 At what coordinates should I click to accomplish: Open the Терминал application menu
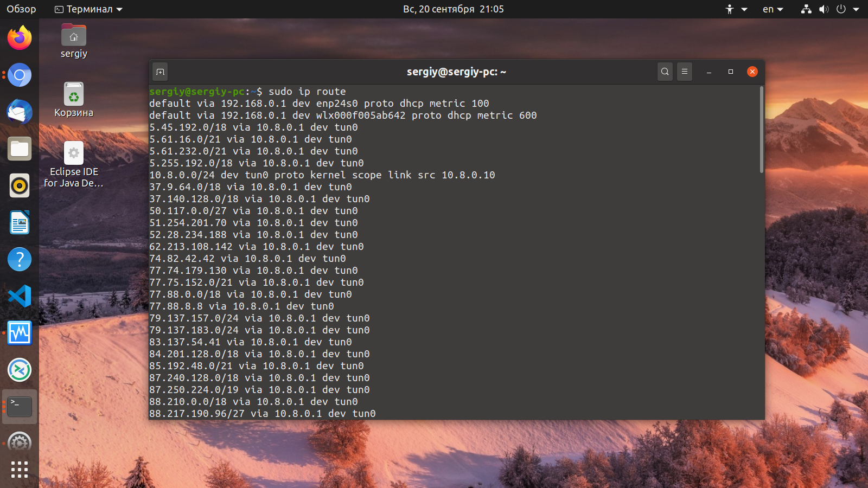(89, 9)
